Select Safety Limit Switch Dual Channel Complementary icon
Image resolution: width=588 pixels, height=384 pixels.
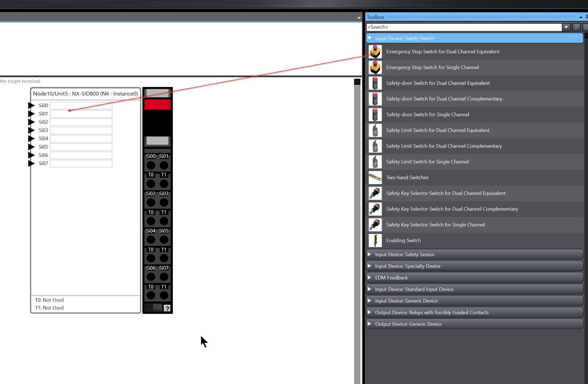click(375, 146)
